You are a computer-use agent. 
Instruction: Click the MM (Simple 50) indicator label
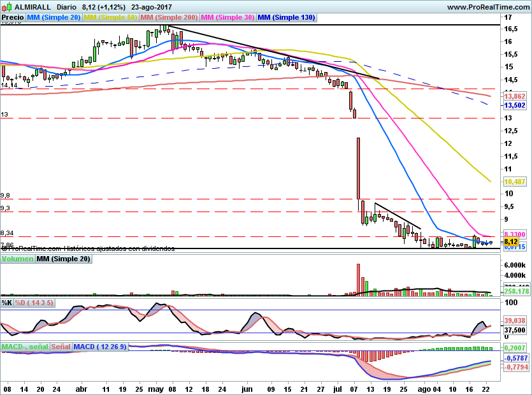point(110,17)
